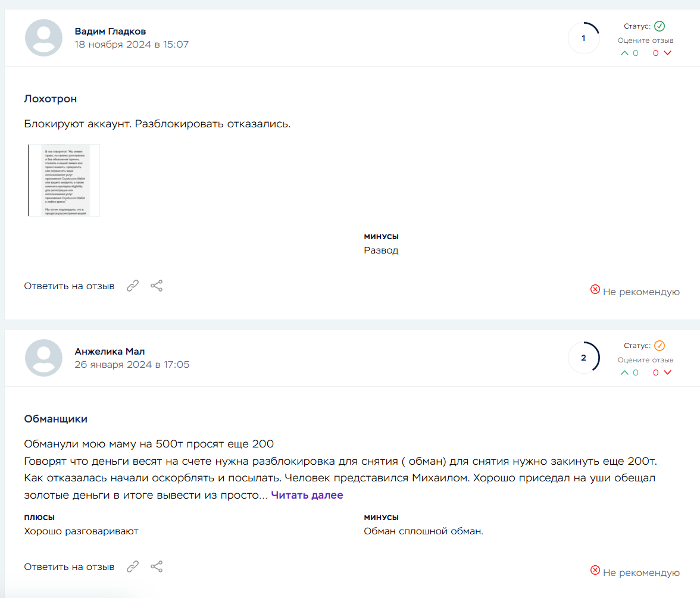The width and height of the screenshot is (700, 598).
Task: Reply to Анжелика Мал's review
Action: click(x=69, y=566)
